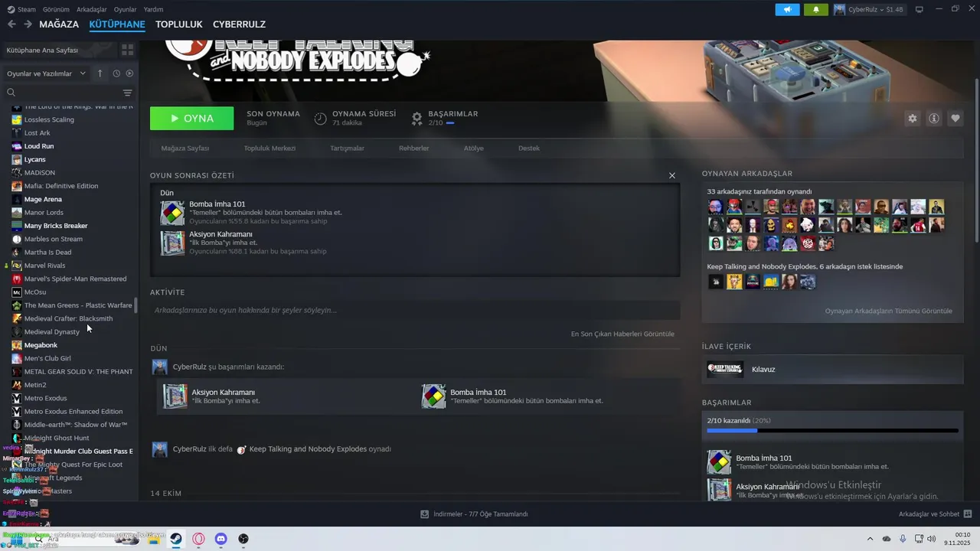Image resolution: width=980 pixels, height=551 pixels.
Task: Open Kılavuz additional content item
Action: tap(832, 369)
